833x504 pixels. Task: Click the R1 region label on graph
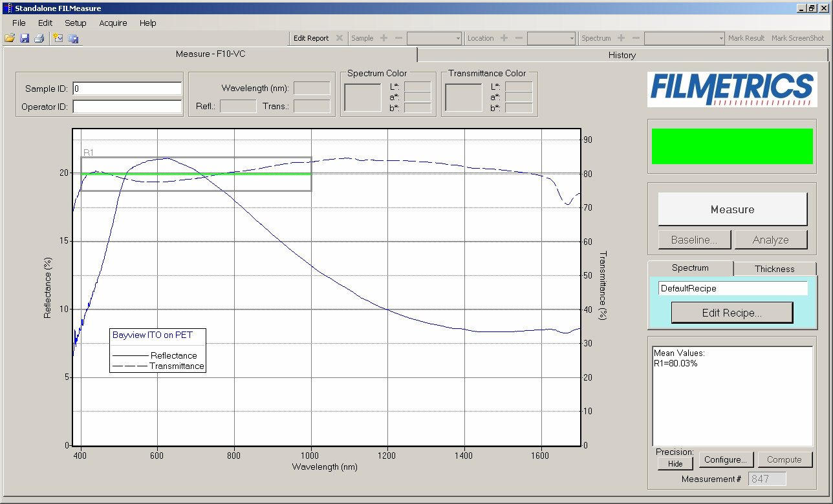89,152
